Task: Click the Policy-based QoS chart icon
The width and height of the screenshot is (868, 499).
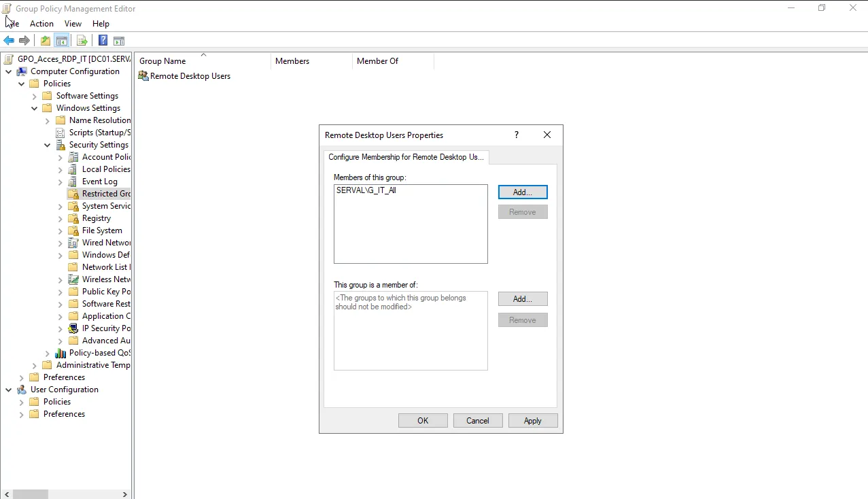Action: point(61,353)
